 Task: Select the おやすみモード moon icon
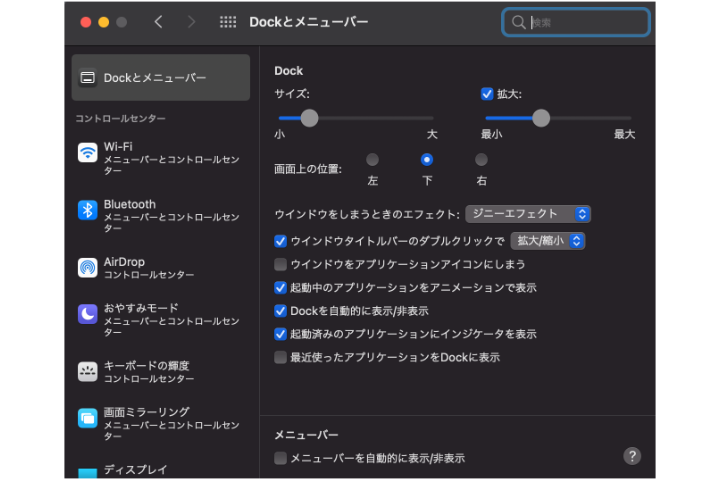click(87, 314)
